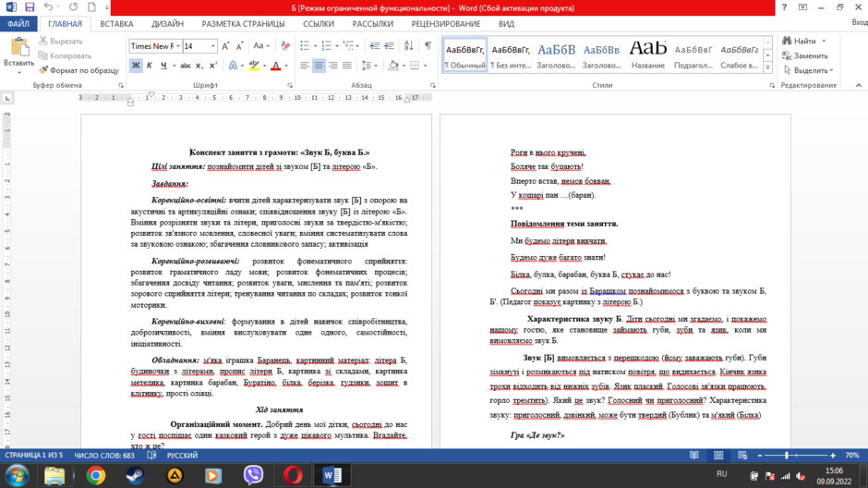Decrease paragraph indent
This screenshot has height=488, width=868.
click(375, 46)
